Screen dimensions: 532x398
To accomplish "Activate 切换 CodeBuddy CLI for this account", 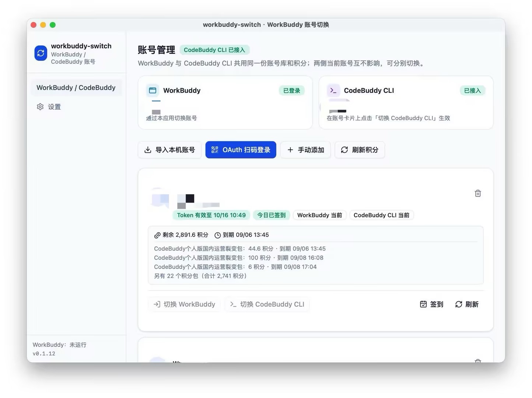I will click(x=267, y=304).
